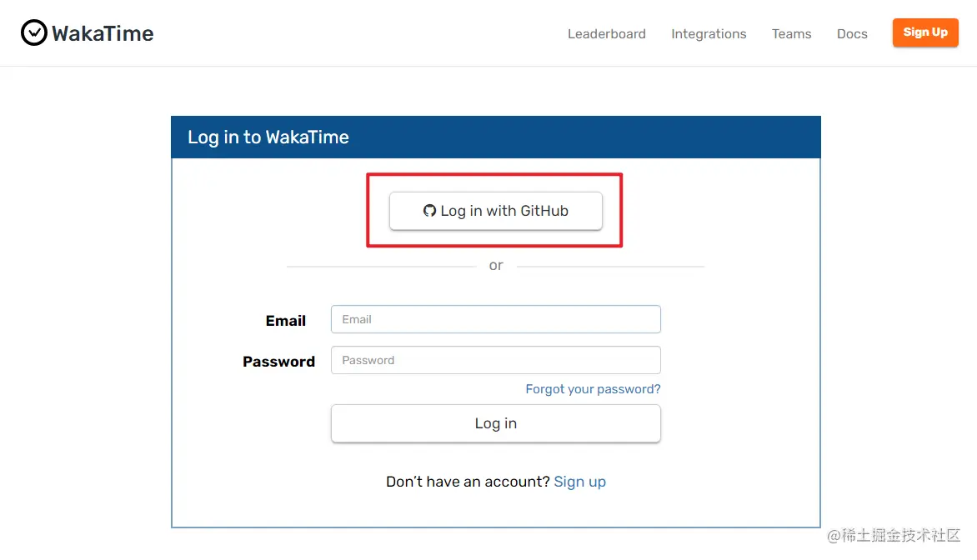This screenshot has width=977, height=560.
Task: Click the WakaTime wordmark text
Action: 103,33
